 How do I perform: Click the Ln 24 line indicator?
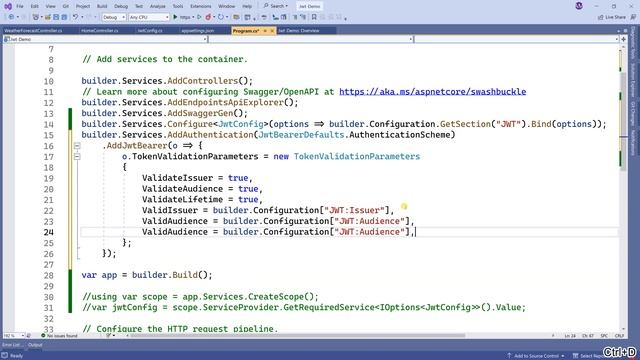pyautogui.click(x=570, y=336)
